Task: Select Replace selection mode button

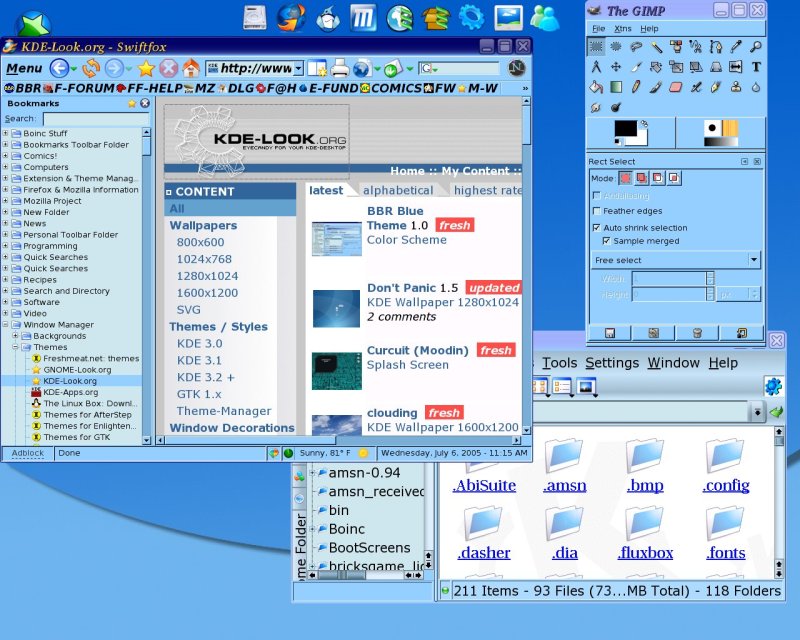Action: tap(625, 178)
